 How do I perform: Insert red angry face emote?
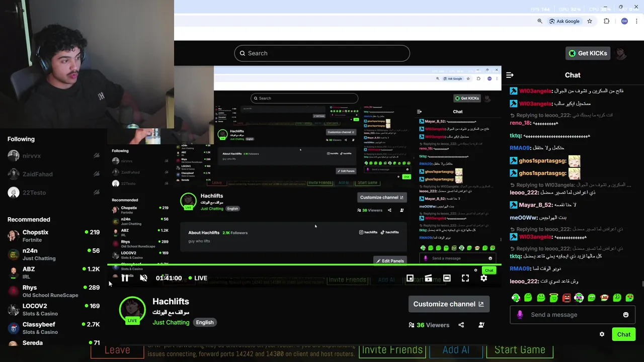(x=567, y=298)
